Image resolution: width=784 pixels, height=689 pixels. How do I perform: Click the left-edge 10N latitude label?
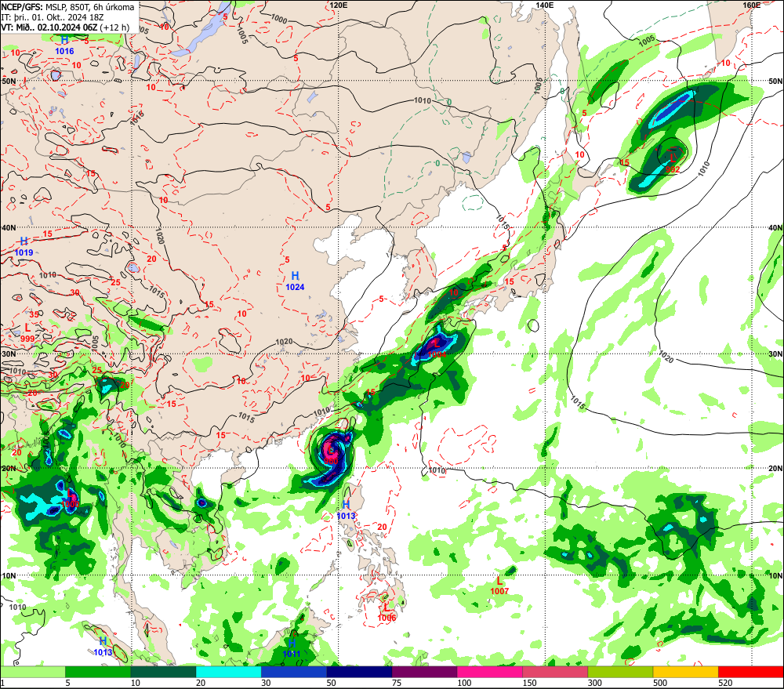pos(9,576)
